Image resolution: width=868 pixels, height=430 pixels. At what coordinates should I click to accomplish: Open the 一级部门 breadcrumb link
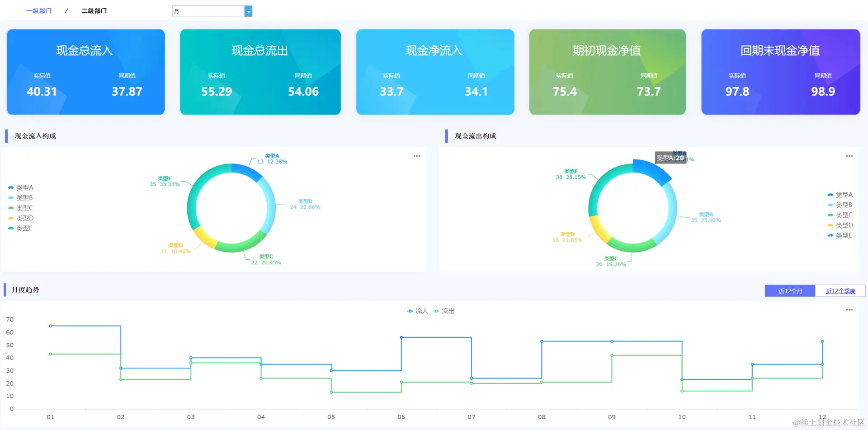pos(39,10)
